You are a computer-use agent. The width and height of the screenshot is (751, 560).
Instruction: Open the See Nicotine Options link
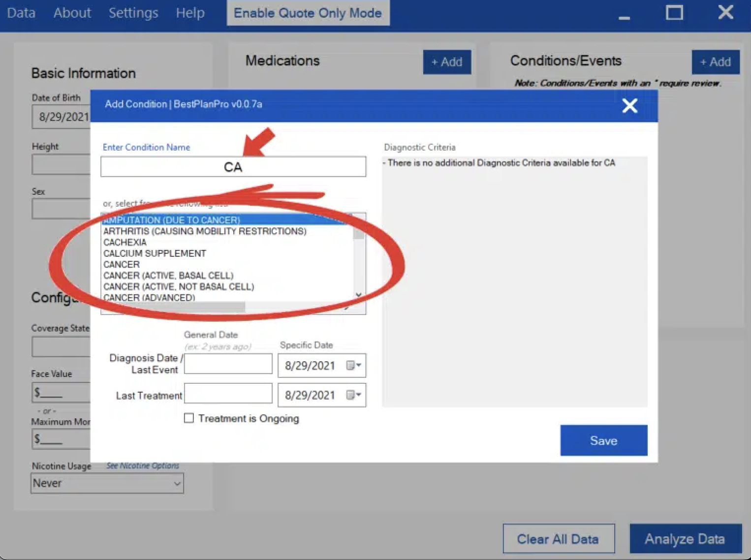click(x=143, y=466)
